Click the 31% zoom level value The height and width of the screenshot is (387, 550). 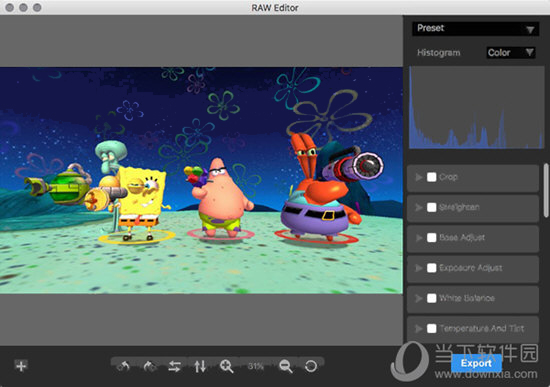(x=256, y=366)
